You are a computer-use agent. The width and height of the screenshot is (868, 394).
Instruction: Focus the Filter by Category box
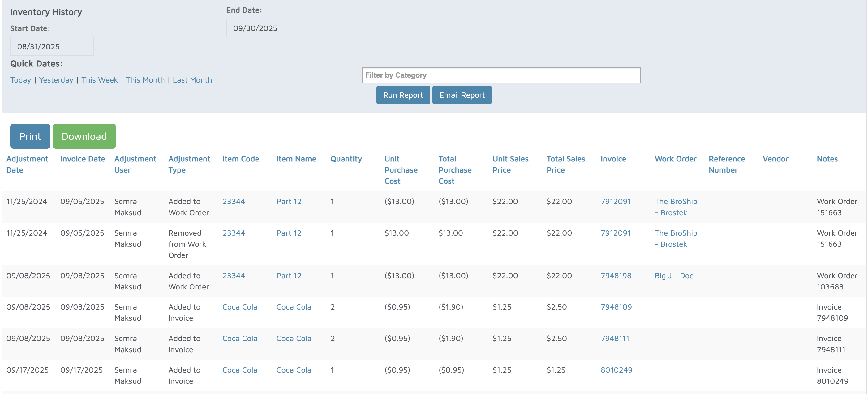coord(501,75)
